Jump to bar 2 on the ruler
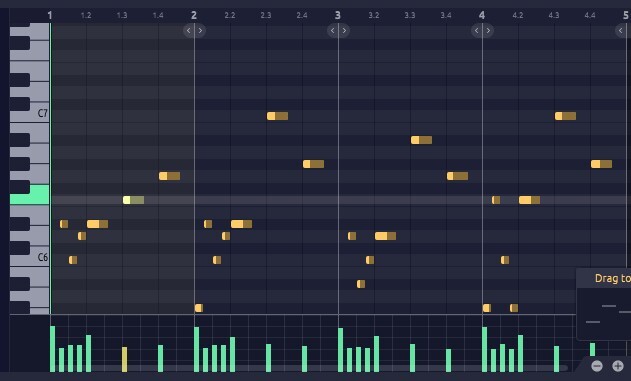631x381 pixels. coord(194,15)
